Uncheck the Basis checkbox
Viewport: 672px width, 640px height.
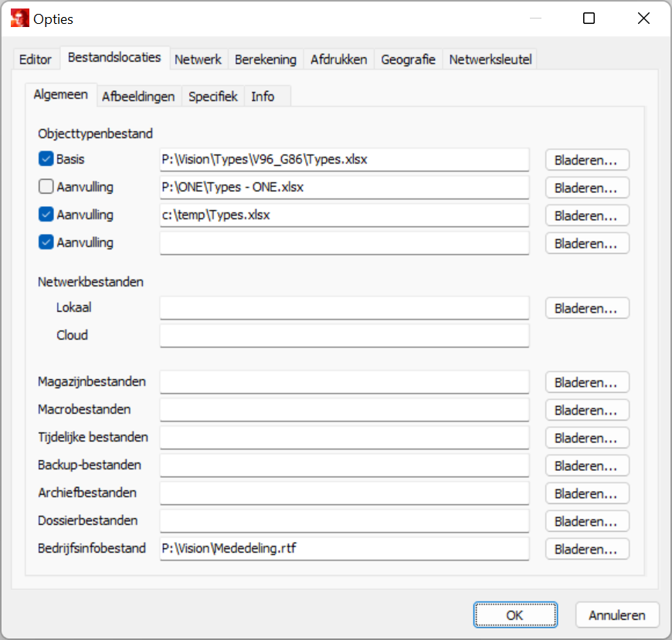[x=46, y=160]
